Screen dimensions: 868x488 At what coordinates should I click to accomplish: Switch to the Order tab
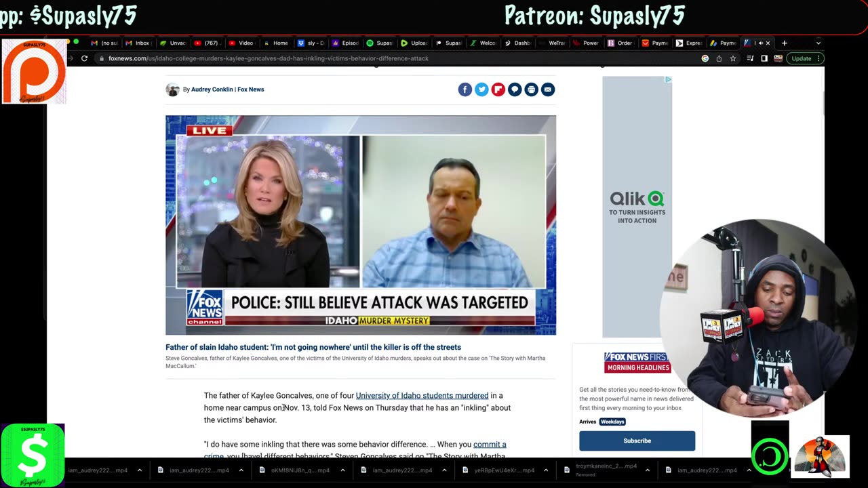[x=621, y=43]
